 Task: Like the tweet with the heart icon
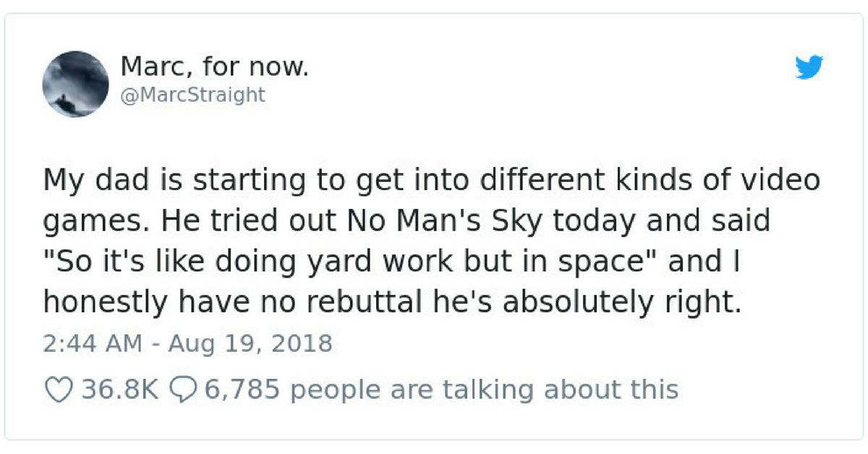(x=59, y=390)
